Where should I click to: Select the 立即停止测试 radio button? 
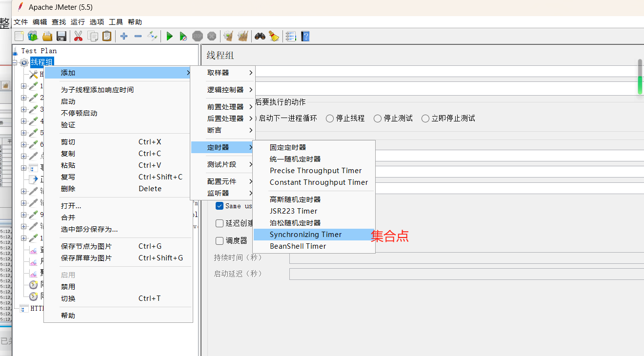tap(425, 119)
